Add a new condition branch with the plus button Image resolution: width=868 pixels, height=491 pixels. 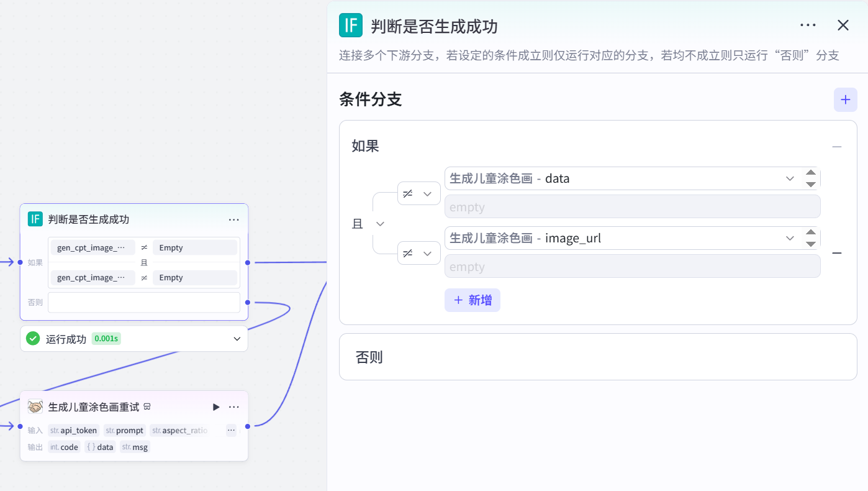[845, 99]
